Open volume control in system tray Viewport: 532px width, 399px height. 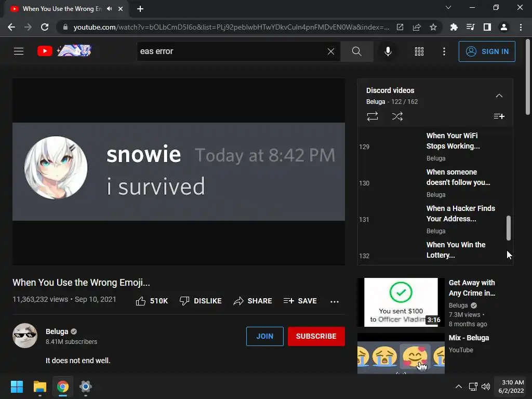486,387
